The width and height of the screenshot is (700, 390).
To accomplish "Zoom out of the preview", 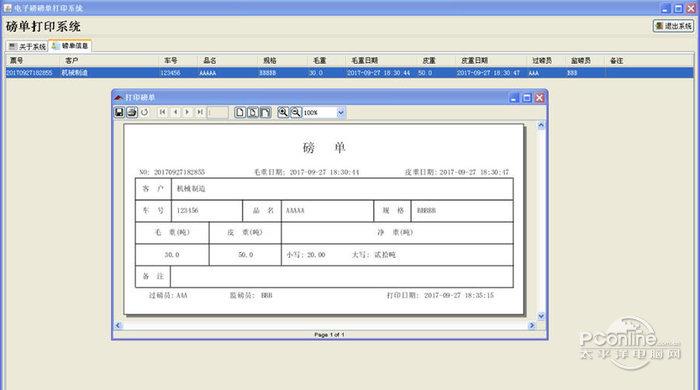I will click(x=296, y=112).
